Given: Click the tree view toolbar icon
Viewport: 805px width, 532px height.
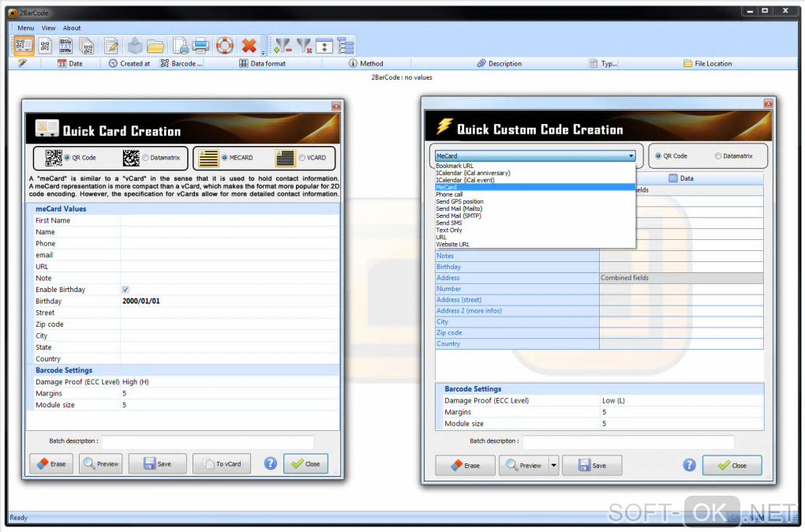Looking at the screenshot, I should 346,47.
